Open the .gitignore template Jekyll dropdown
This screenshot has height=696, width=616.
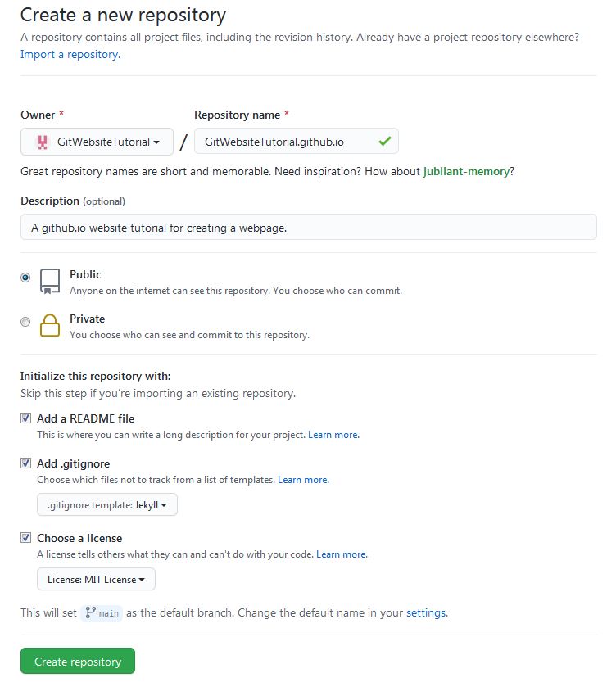(106, 504)
